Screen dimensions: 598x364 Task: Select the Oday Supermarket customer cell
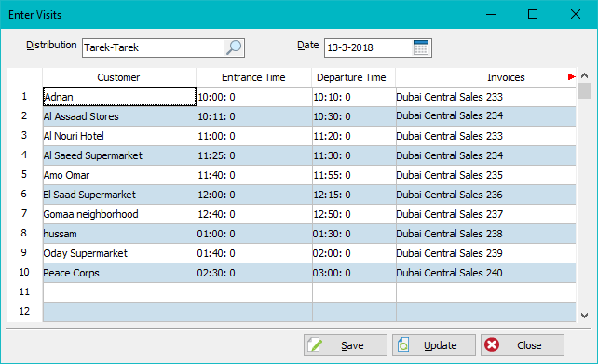coord(119,253)
